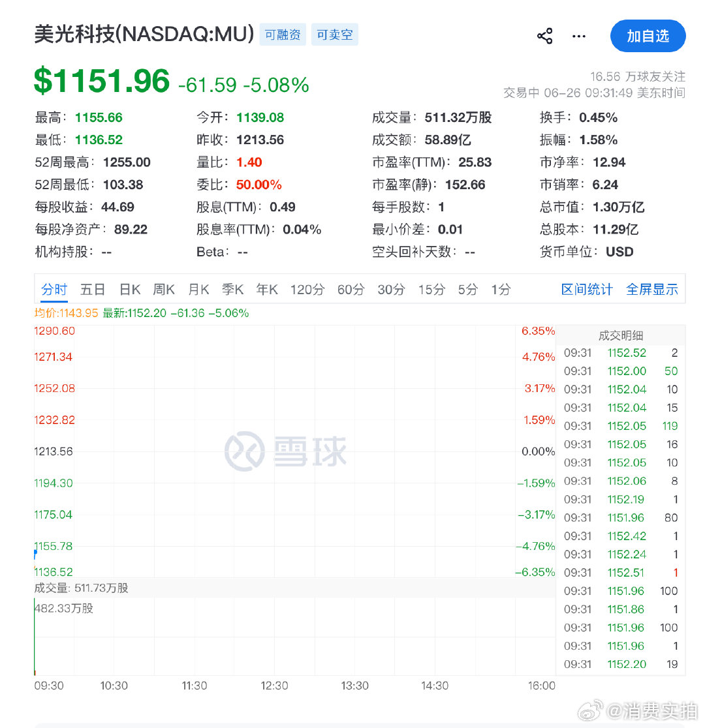This screenshot has height=728, width=705.
Task: Open 全屏显示 fullscreen link
Action: (651, 289)
